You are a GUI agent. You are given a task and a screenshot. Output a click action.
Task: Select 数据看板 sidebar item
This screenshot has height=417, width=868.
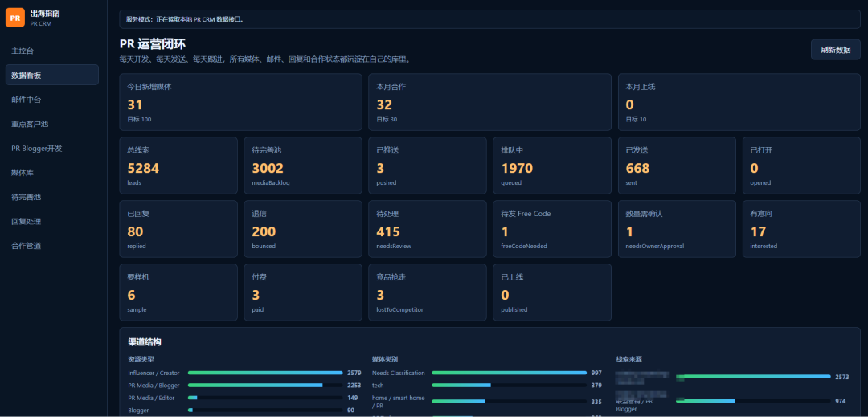click(x=52, y=76)
